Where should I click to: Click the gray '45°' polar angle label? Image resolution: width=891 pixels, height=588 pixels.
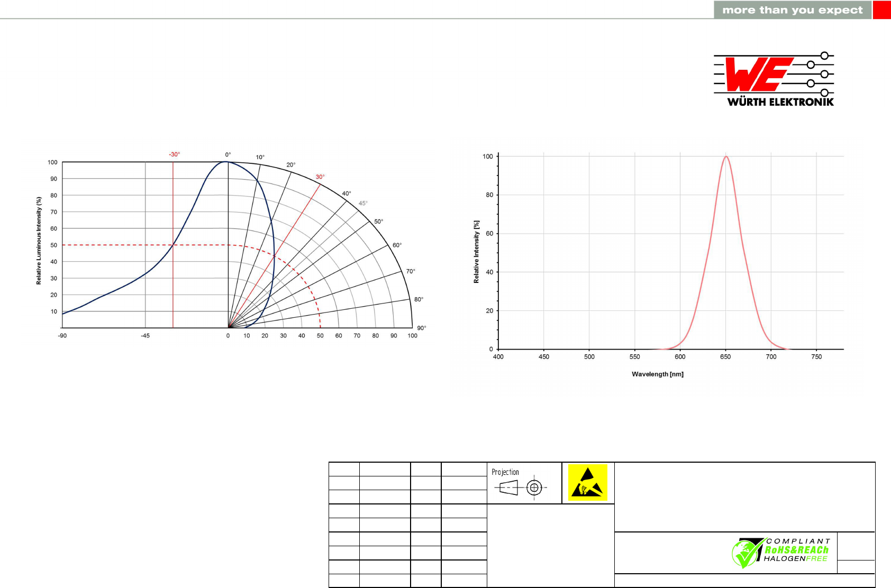click(363, 203)
